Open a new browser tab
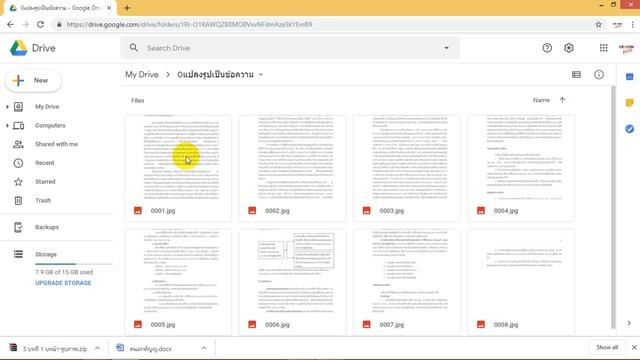Screen dimensions: 640x360 click(x=127, y=8)
